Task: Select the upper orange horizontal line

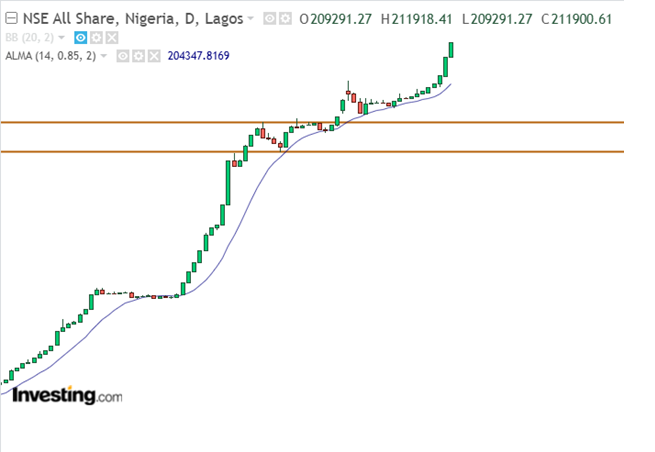Action: 500,122
